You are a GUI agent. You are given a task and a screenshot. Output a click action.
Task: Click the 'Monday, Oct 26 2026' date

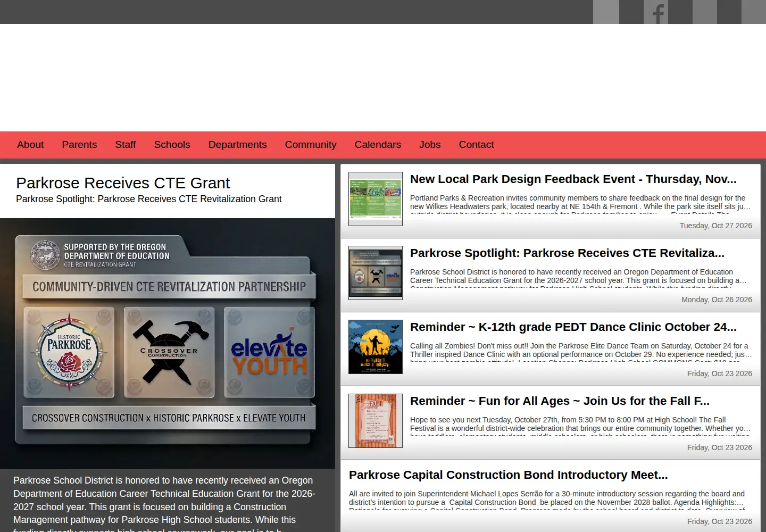coord(717,300)
